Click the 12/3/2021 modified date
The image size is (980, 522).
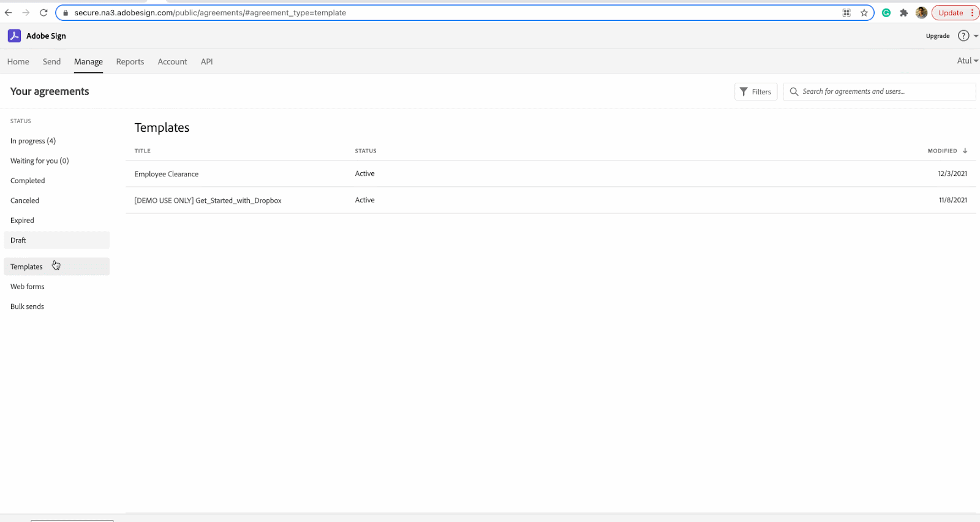tap(952, 174)
